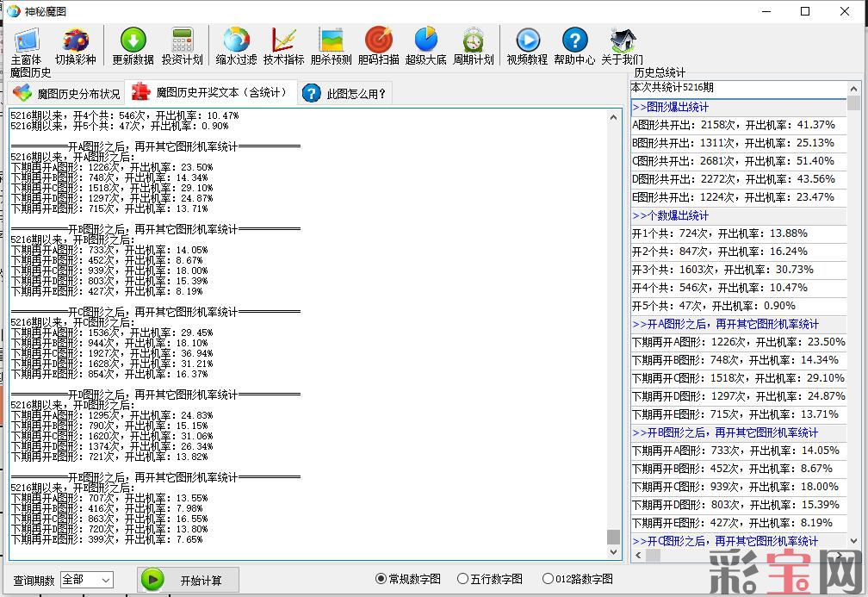
Task: Switch to 魔图历史分布状况 tab
Action: [67, 93]
